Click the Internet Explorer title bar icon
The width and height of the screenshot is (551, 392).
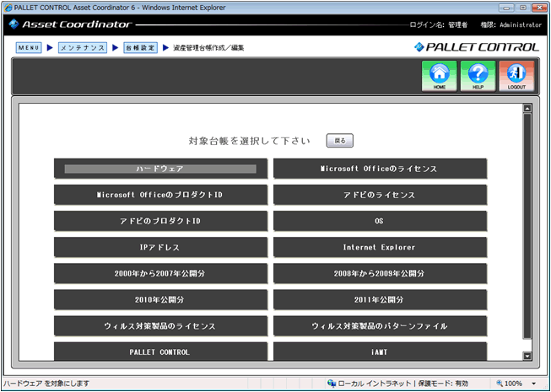(8, 8)
